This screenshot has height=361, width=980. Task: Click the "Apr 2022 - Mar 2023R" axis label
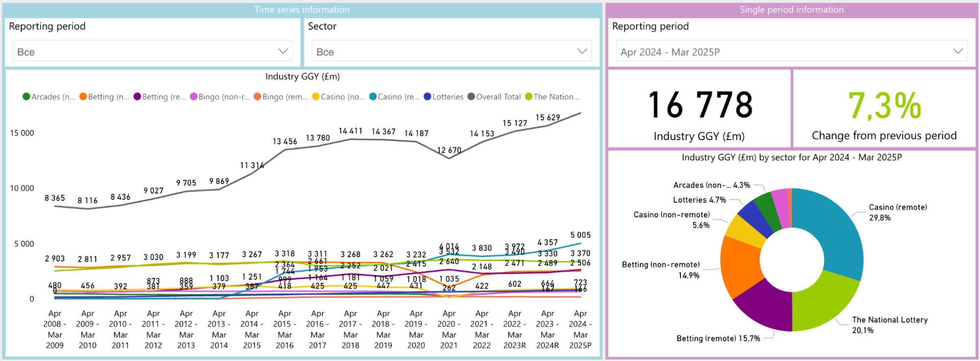515,329
